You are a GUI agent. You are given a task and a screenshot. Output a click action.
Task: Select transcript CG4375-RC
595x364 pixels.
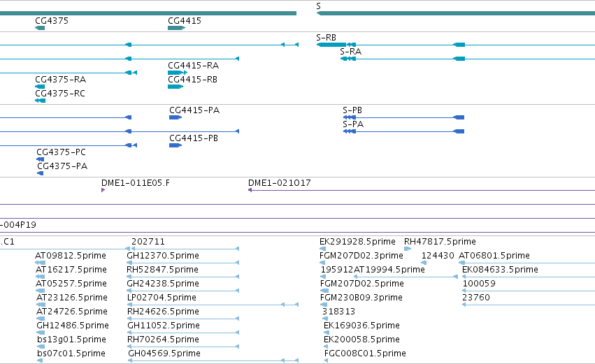pyautogui.click(x=60, y=94)
